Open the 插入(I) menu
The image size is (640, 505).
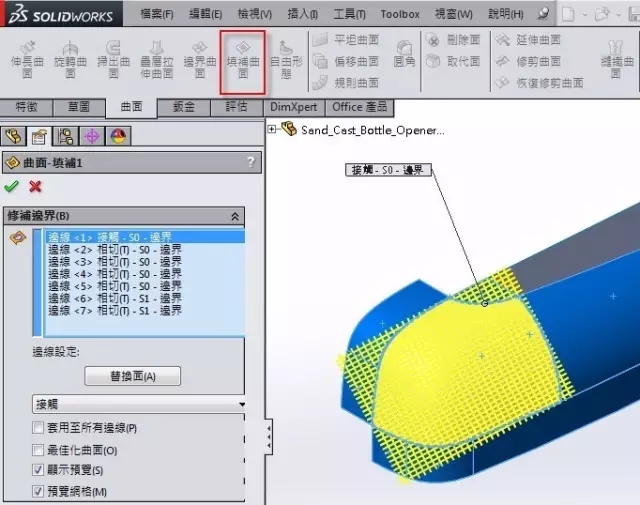coord(302,14)
